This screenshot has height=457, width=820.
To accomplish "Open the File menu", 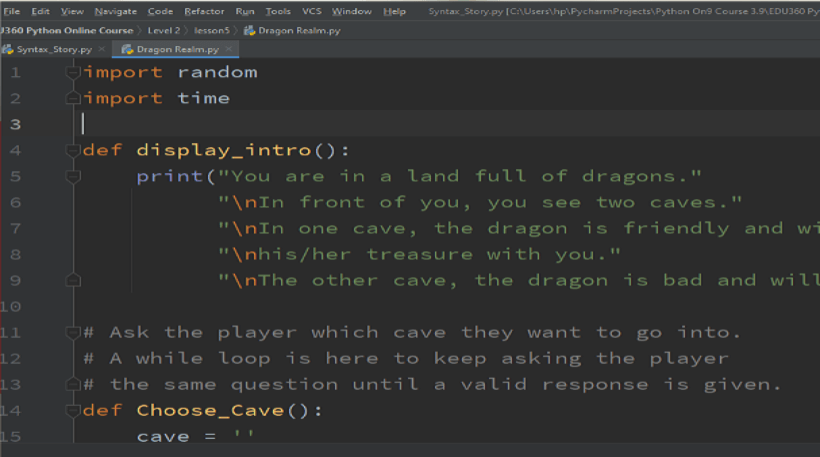I will pyautogui.click(x=12, y=11).
